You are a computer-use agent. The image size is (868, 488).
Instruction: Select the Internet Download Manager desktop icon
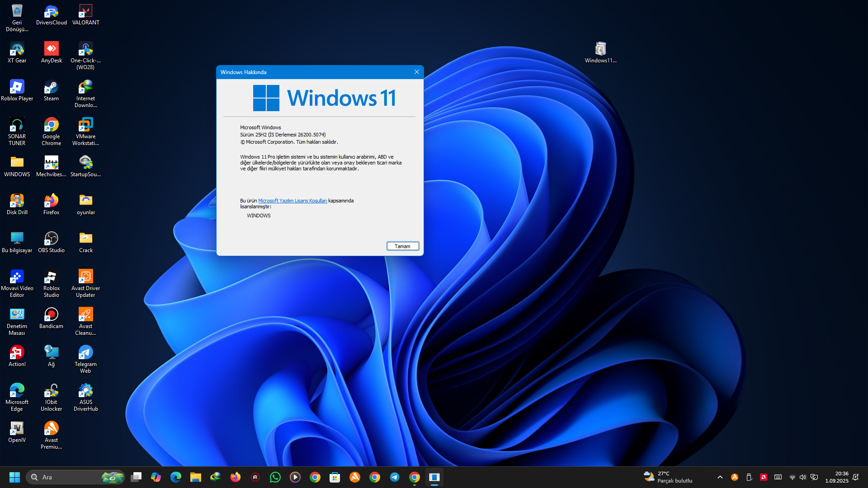86,94
